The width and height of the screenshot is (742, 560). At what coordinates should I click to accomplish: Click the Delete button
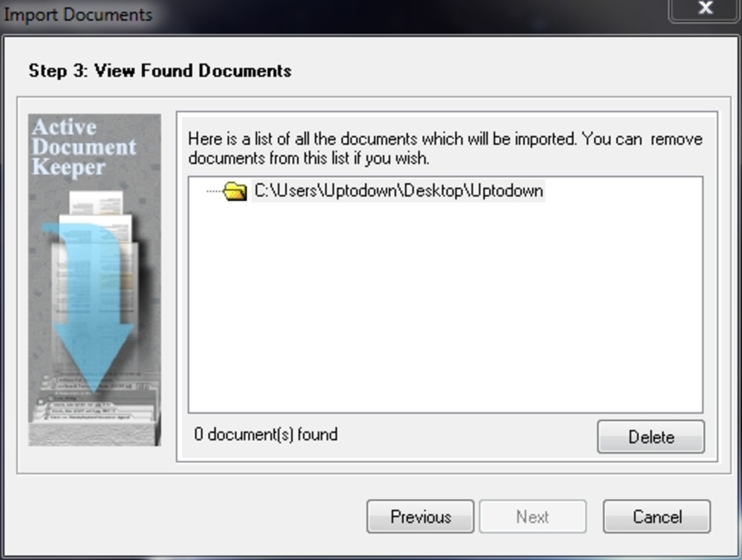[651, 437]
